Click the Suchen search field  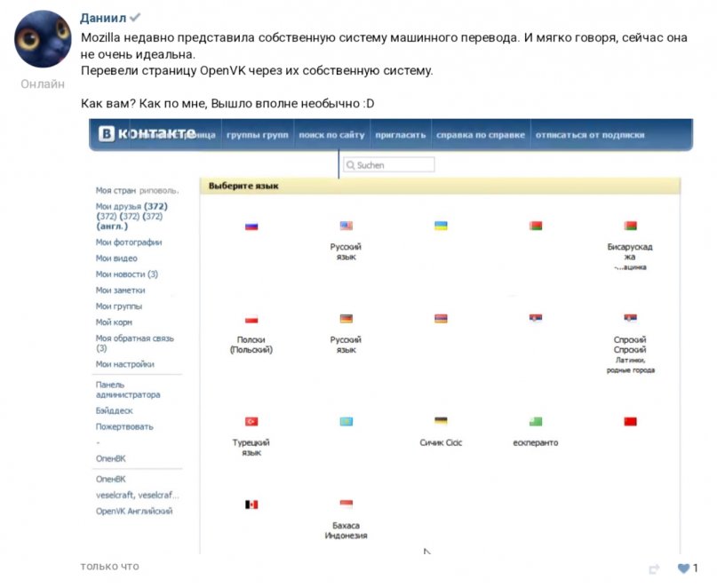pos(389,165)
